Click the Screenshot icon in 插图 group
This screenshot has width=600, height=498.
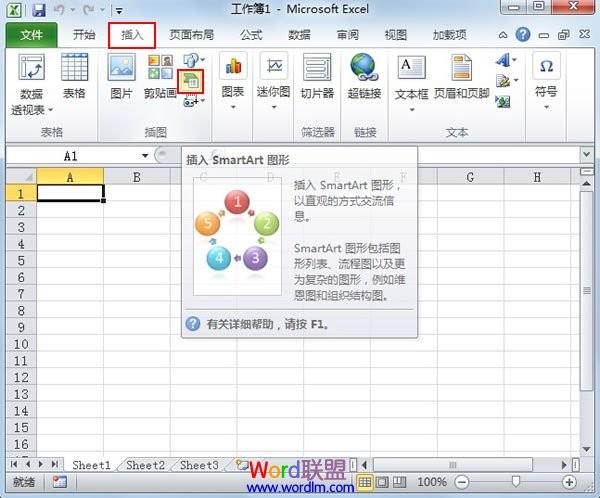click(x=190, y=102)
